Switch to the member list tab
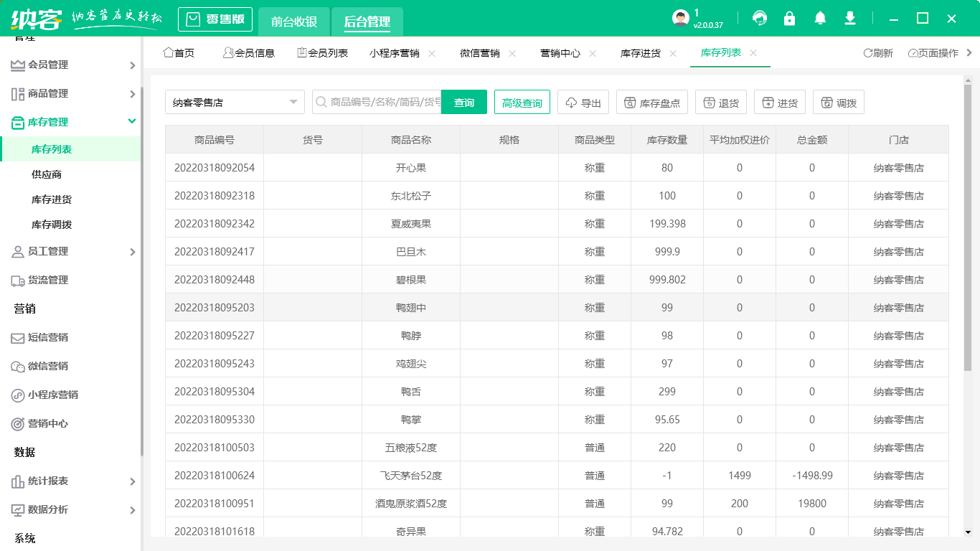Screen dimensions: 980x551 322,53
